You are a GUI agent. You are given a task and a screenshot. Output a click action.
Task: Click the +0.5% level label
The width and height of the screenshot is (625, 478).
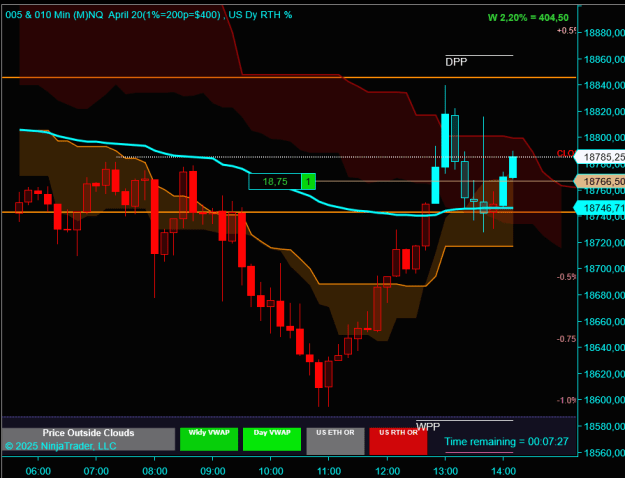[566, 30]
